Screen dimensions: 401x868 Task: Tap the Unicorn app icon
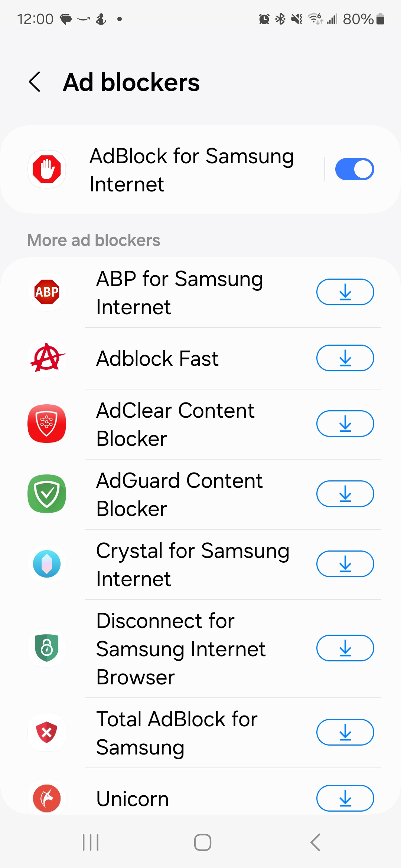point(47,798)
